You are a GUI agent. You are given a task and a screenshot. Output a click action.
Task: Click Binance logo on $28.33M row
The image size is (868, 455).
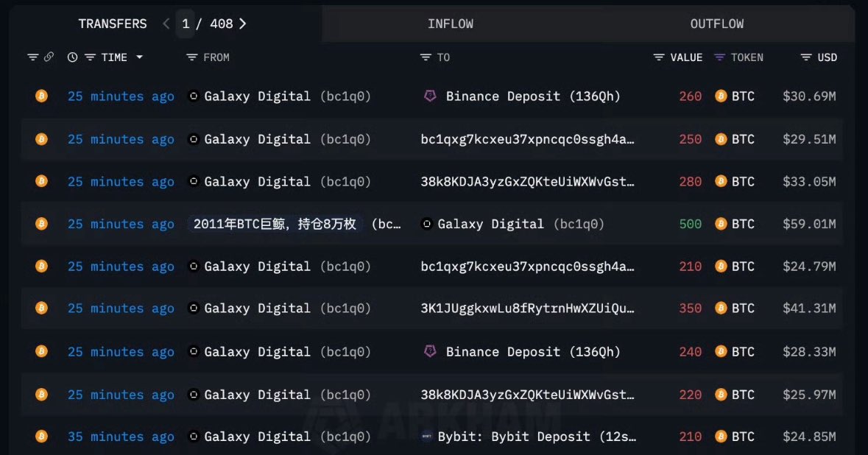point(430,352)
